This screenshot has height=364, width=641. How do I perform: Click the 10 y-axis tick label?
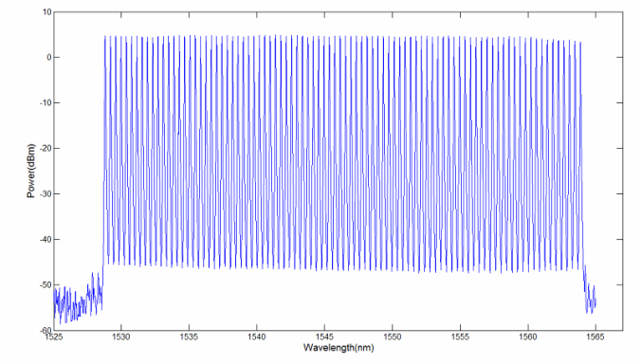coord(47,12)
